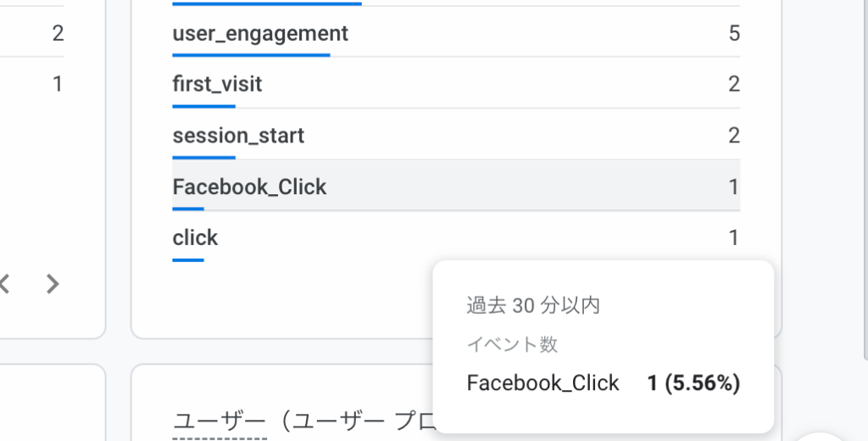
Task: Open the session_start event name
Action: pyautogui.click(x=238, y=136)
